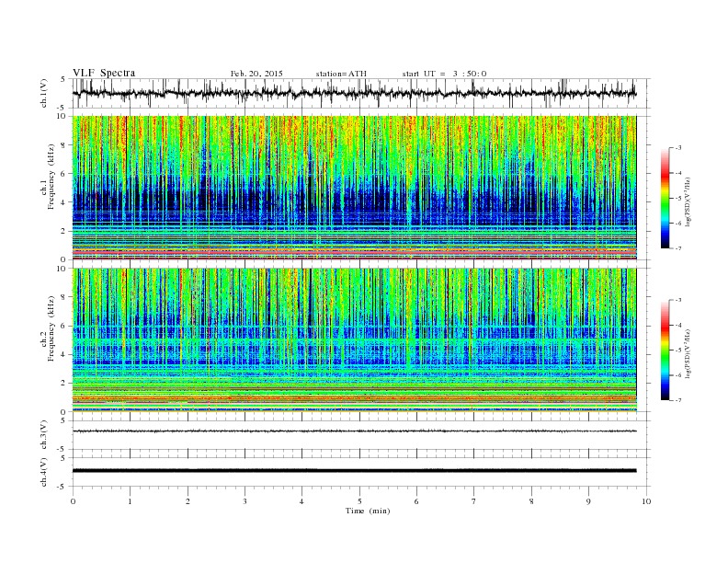The height and width of the screenshot is (563, 728).
Task: Click the "10" tick on the time axis
Action: pyautogui.click(x=646, y=501)
